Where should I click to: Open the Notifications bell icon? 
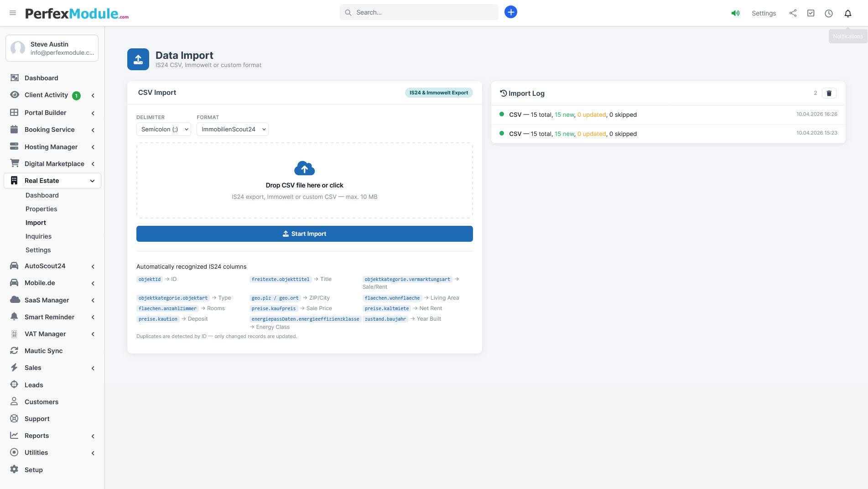point(847,13)
